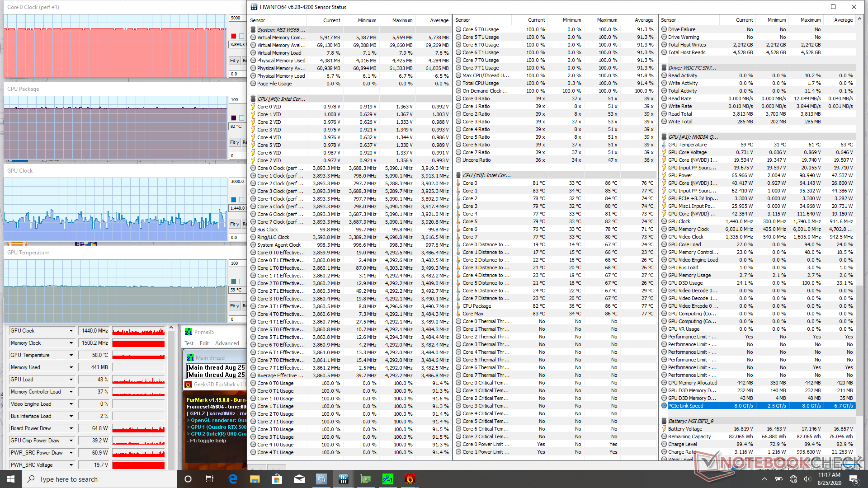Launch Microsoft Edge from the taskbar
Screen dimensions: 868x488
click(233, 479)
